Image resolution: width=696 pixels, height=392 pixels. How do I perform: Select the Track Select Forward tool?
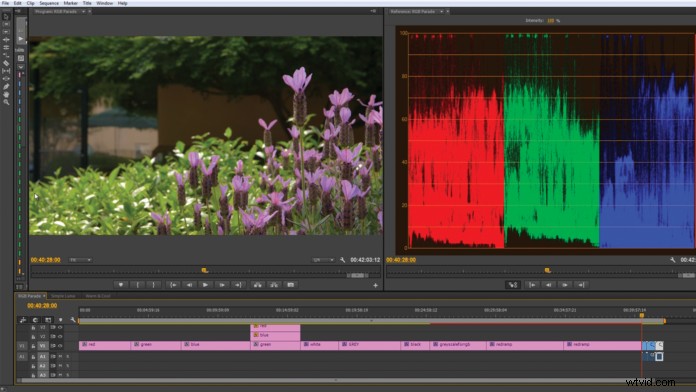6,24
